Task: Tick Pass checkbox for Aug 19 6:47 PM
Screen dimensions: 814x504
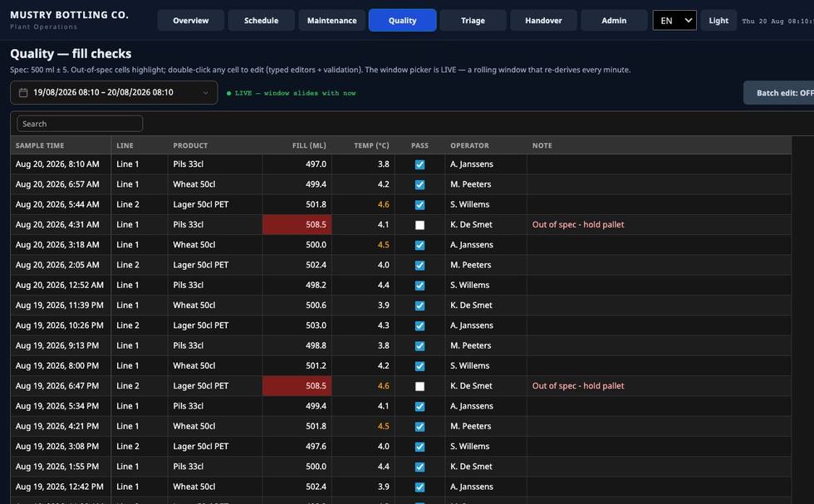Action: (x=420, y=386)
